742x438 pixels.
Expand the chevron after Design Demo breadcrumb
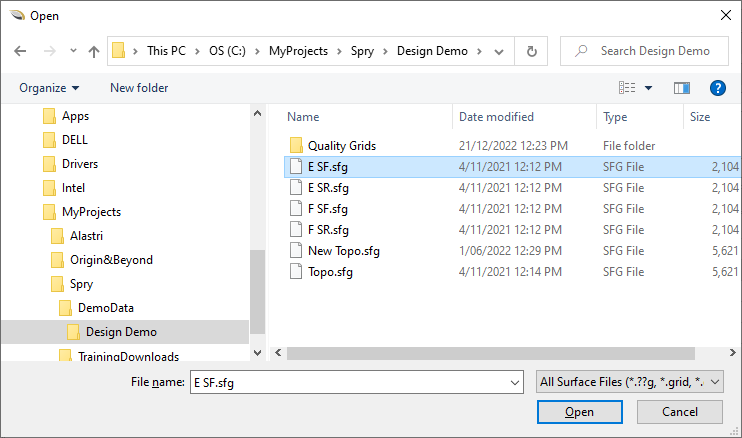(479, 51)
